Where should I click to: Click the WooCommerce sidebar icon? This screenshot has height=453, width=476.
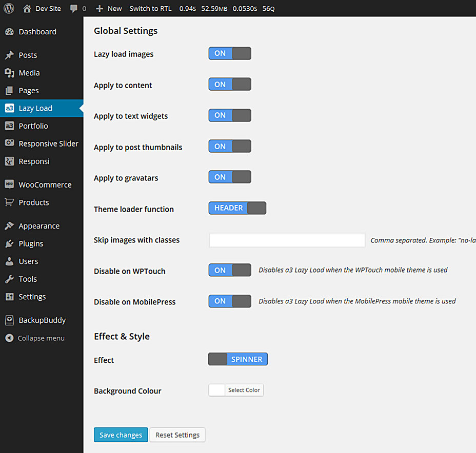point(9,184)
